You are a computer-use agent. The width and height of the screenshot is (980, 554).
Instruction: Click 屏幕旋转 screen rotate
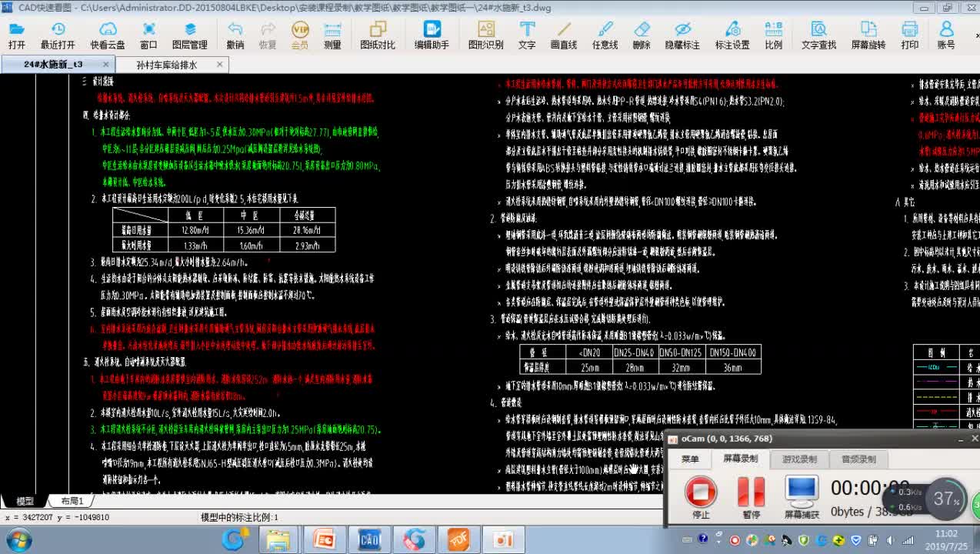coord(868,35)
